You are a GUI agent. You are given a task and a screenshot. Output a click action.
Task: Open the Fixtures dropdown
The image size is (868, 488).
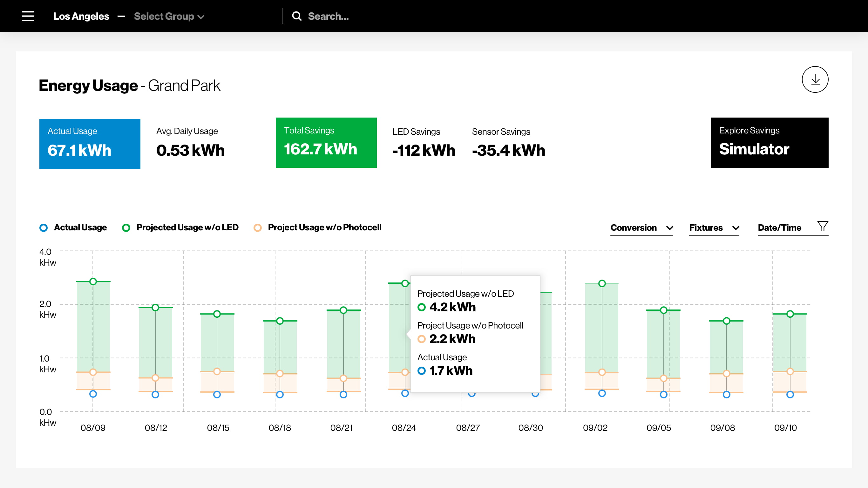click(714, 228)
